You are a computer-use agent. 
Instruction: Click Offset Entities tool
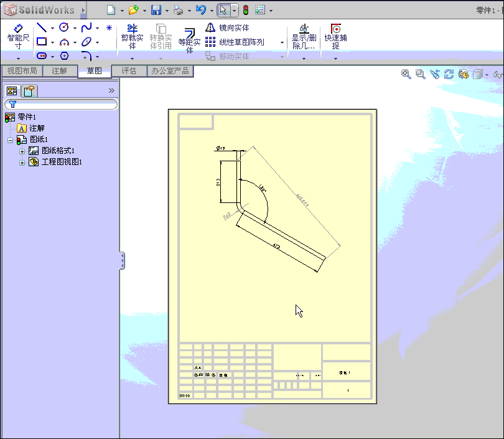tap(189, 41)
